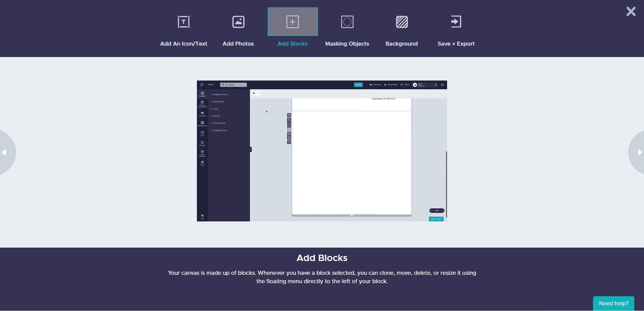The width and height of the screenshot is (644, 311).
Task: Click the editor preview image in the center
Action: [322, 151]
